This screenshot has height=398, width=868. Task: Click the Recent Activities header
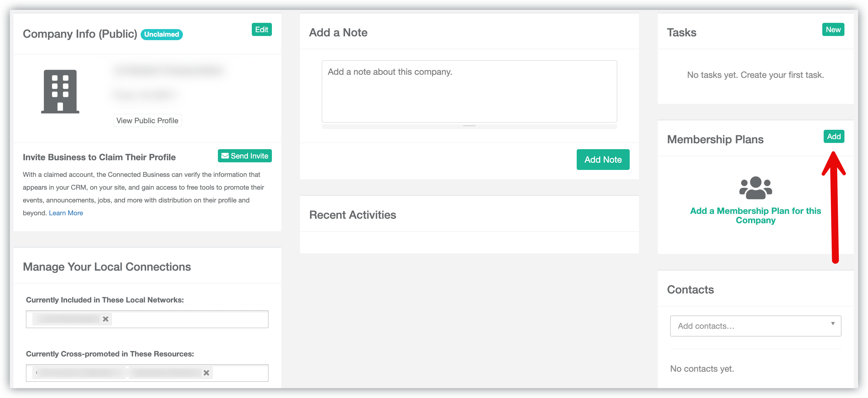[x=353, y=215]
